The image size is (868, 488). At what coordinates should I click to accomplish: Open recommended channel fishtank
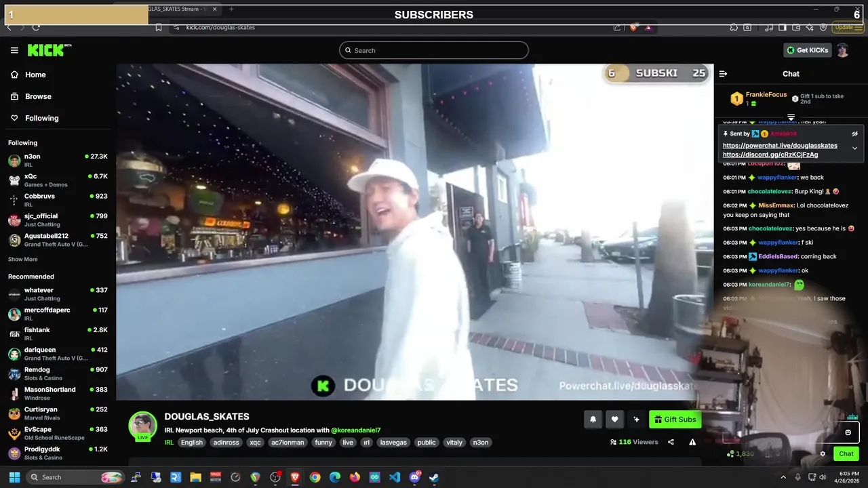58,333
